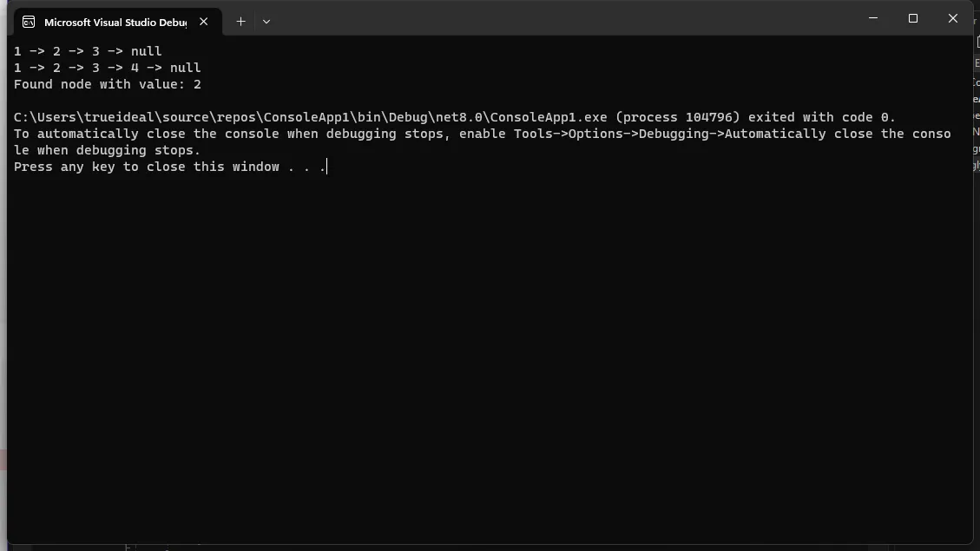This screenshot has width=980, height=551.
Task: Click the first output line ending in null
Action: pyautogui.click(x=88, y=51)
